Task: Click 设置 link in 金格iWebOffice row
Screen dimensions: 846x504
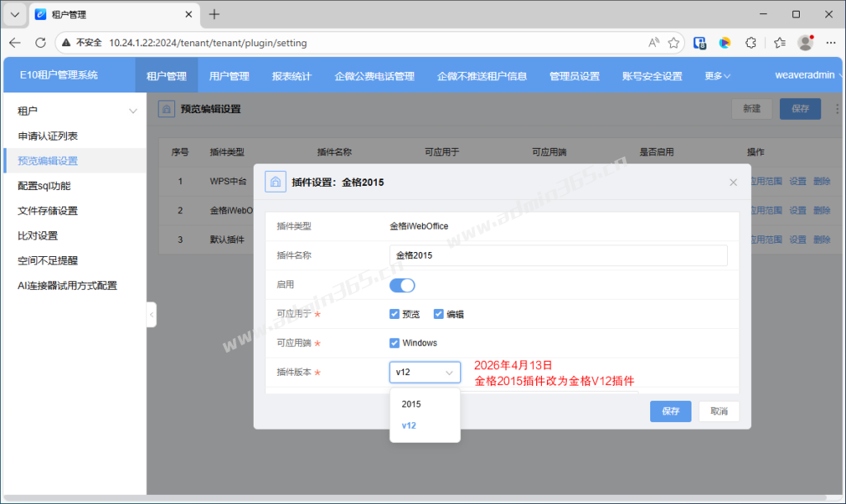Action: 797,211
